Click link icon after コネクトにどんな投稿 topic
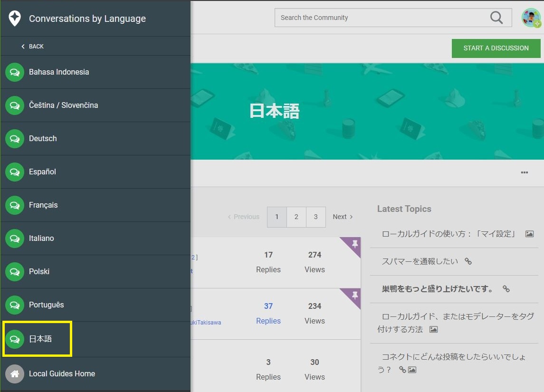The width and height of the screenshot is (544, 392). pyautogui.click(x=402, y=370)
